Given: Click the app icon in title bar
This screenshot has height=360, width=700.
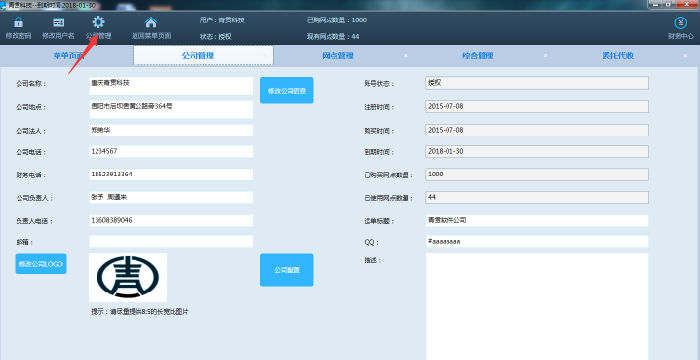Looking at the screenshot, I should coord(4,4).
